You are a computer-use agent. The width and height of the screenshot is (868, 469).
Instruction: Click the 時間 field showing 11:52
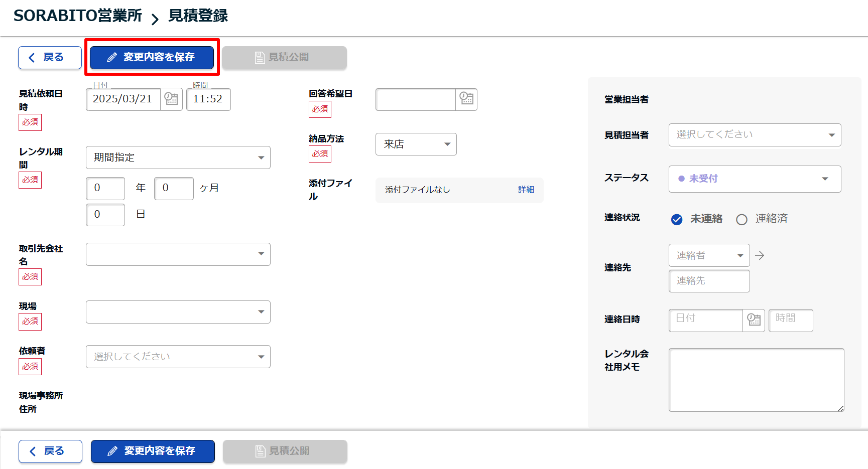(x=208, y=99)
